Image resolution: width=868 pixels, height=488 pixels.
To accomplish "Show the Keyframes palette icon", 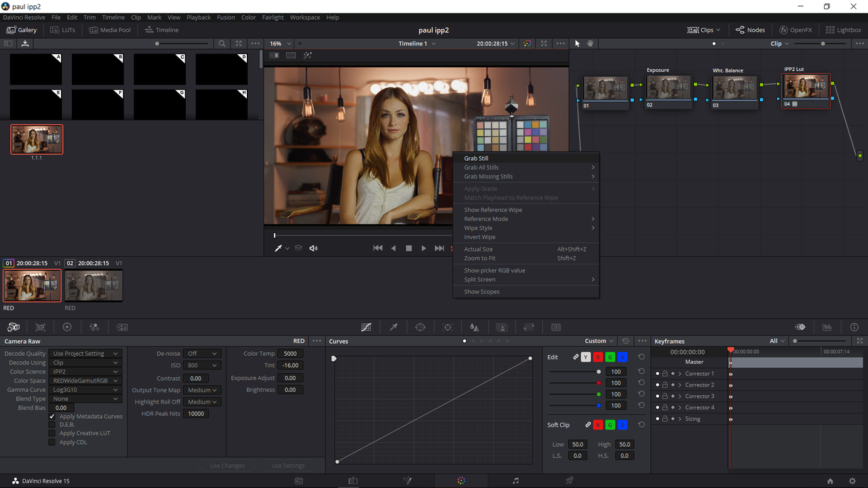I will pos(800,327).
